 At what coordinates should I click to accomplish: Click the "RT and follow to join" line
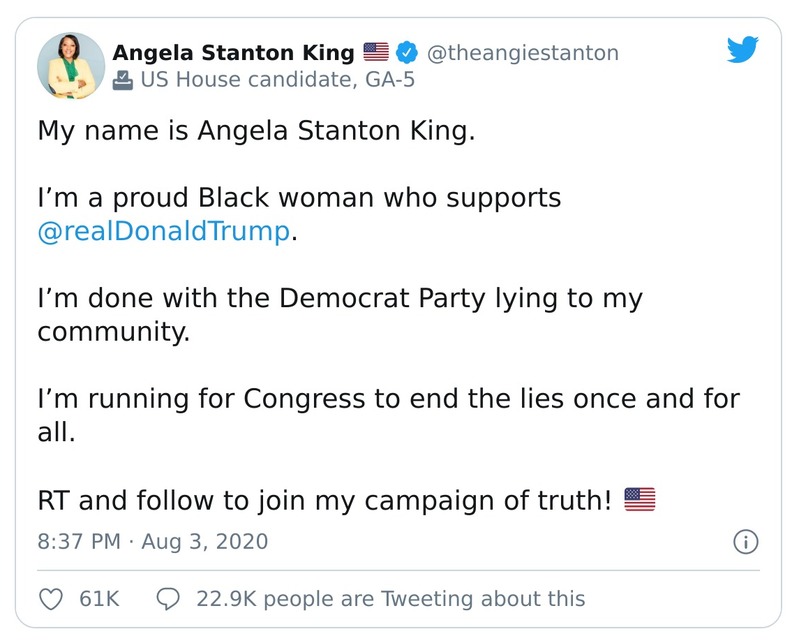coord(324,498)
